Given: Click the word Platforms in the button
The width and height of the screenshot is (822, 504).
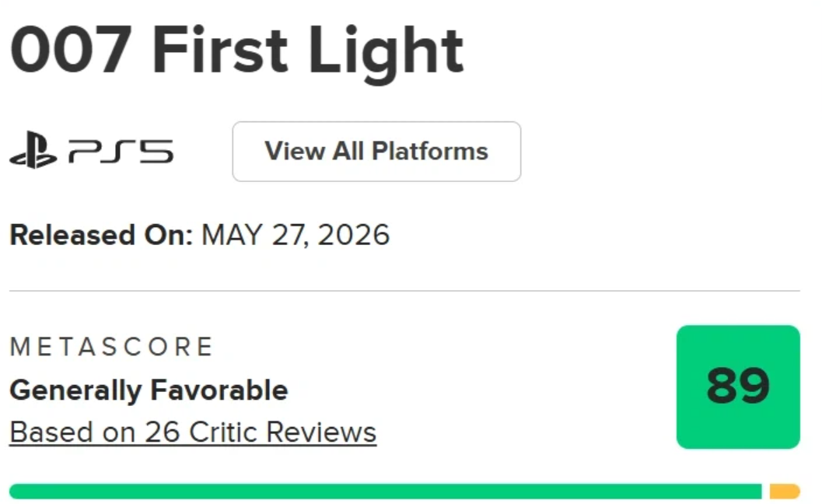Looking at the screenshot, I should 430,151.
